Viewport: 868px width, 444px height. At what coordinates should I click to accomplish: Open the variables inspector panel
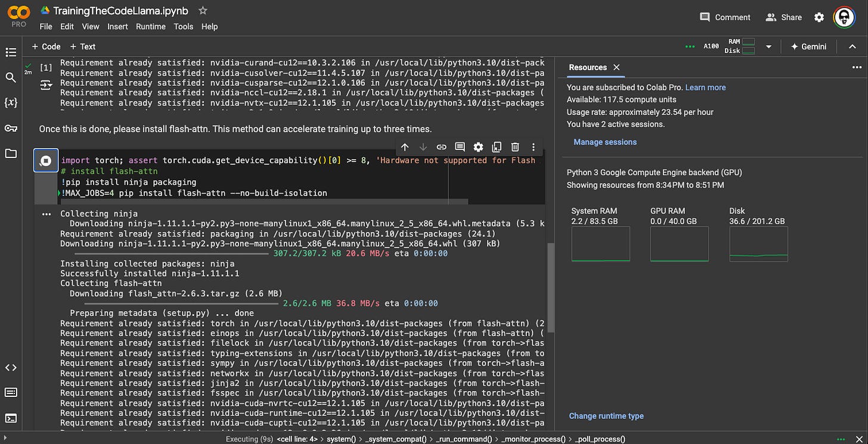[x=11, y=103]
